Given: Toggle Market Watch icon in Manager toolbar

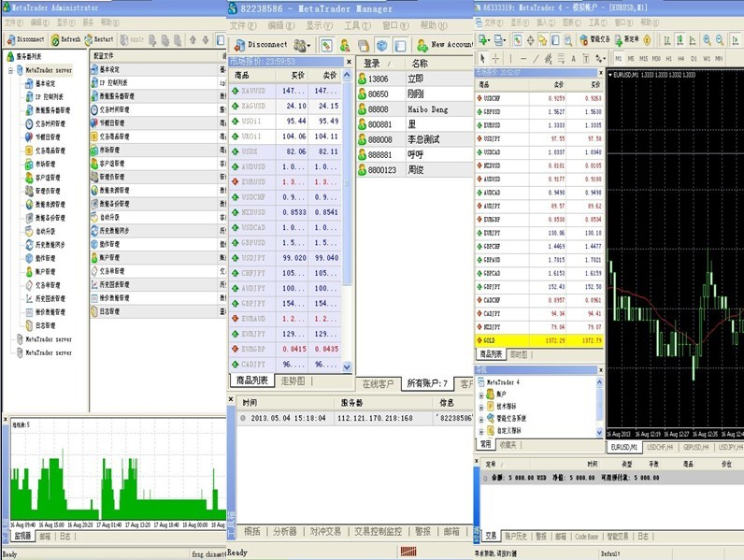Looking at the screenshot, I should point(326,46).
